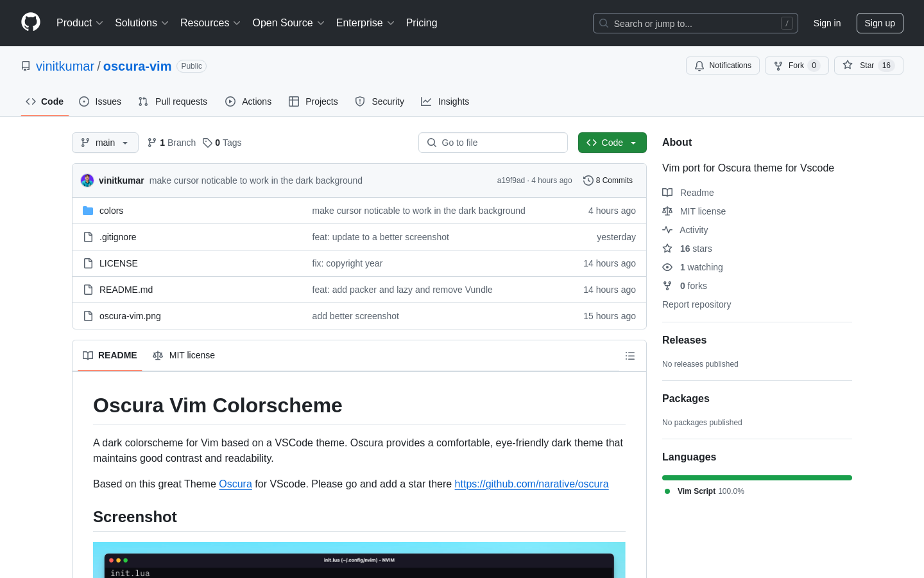
Task: Open the github.com/narative/oscura link
Action: [531, 484]
